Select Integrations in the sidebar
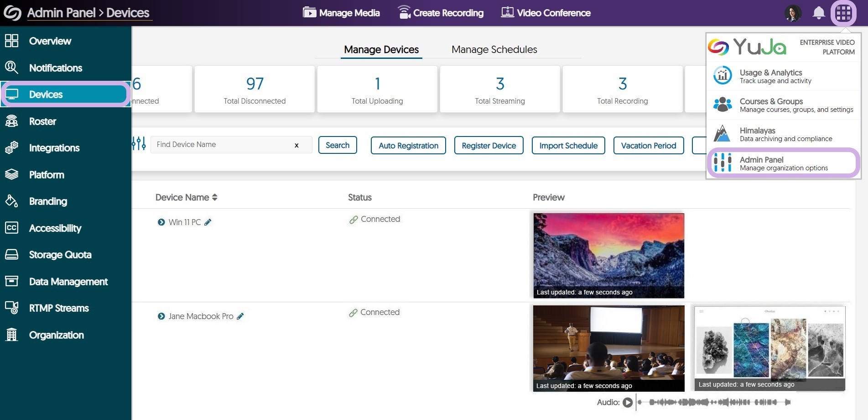The height and width of the screenshot is (420, 868). tap(54, 148)
